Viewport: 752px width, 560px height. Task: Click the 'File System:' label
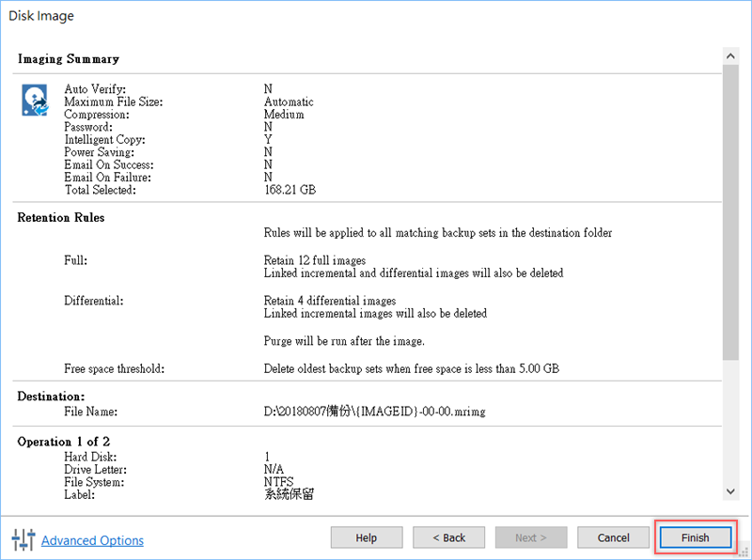tap(94, 482)
